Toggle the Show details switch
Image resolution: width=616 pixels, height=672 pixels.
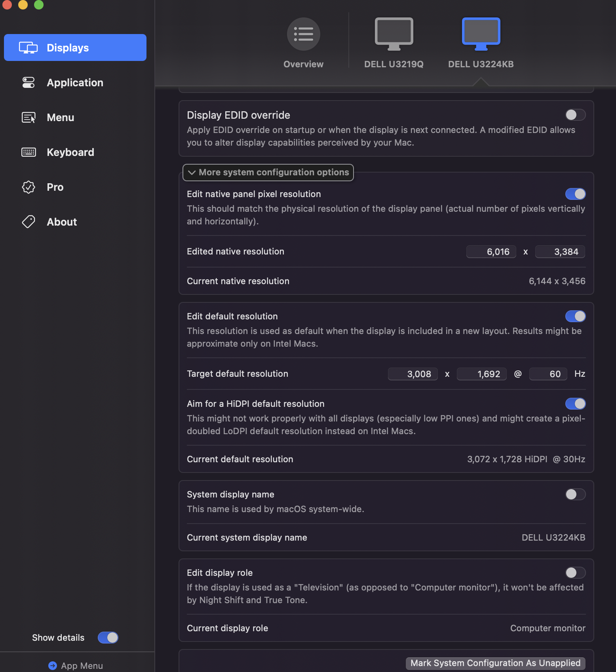click(108, 638)
